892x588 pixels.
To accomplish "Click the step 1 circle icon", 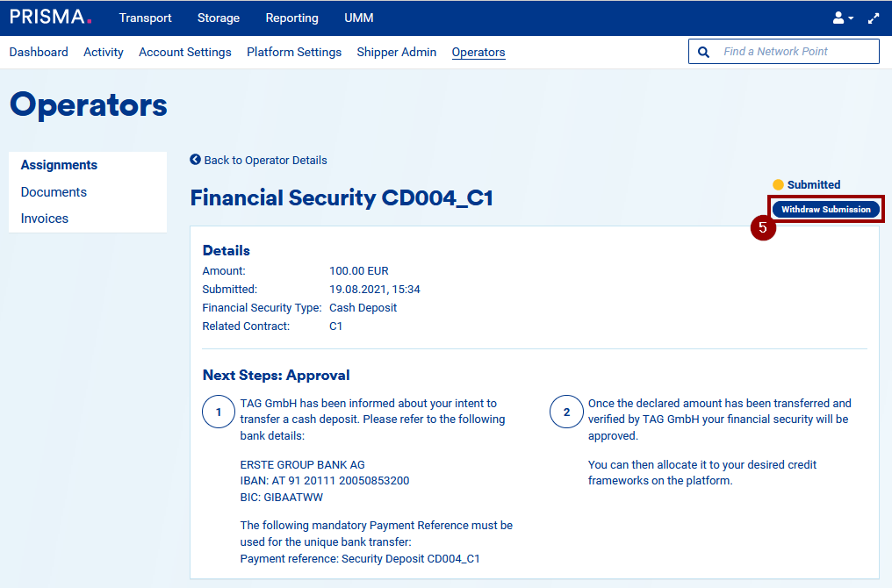I will point(219,412).
